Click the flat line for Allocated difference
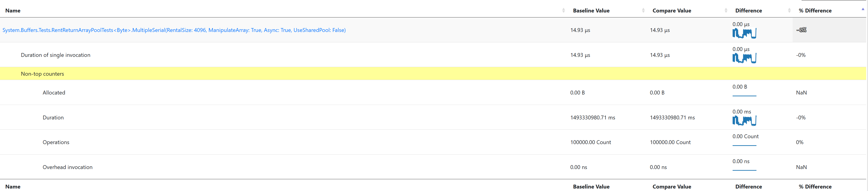This screenshot has height=191, width=868. click(x=744, y=96)
